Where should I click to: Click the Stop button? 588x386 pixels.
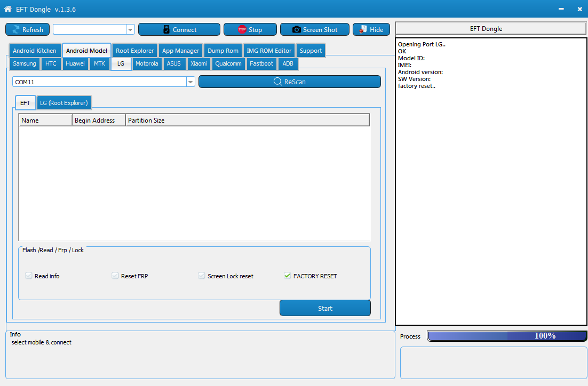click(x=250, y=30)
